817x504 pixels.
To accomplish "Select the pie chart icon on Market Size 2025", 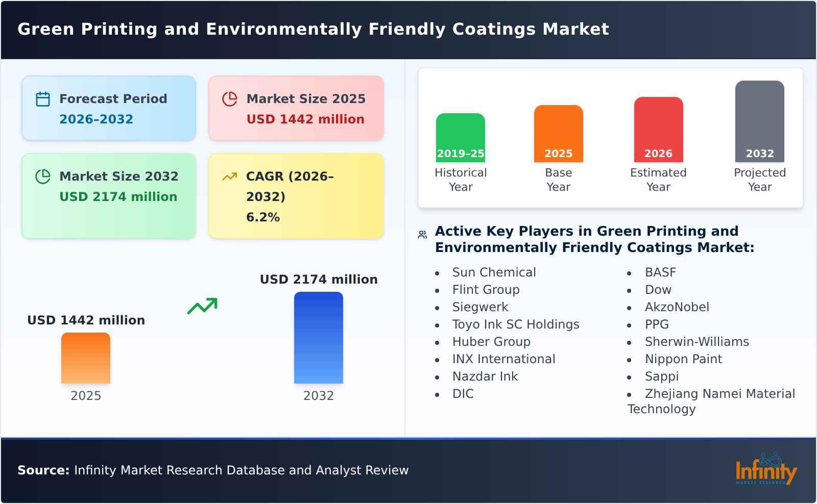I will pyautogui.click(x=230, y=98).
